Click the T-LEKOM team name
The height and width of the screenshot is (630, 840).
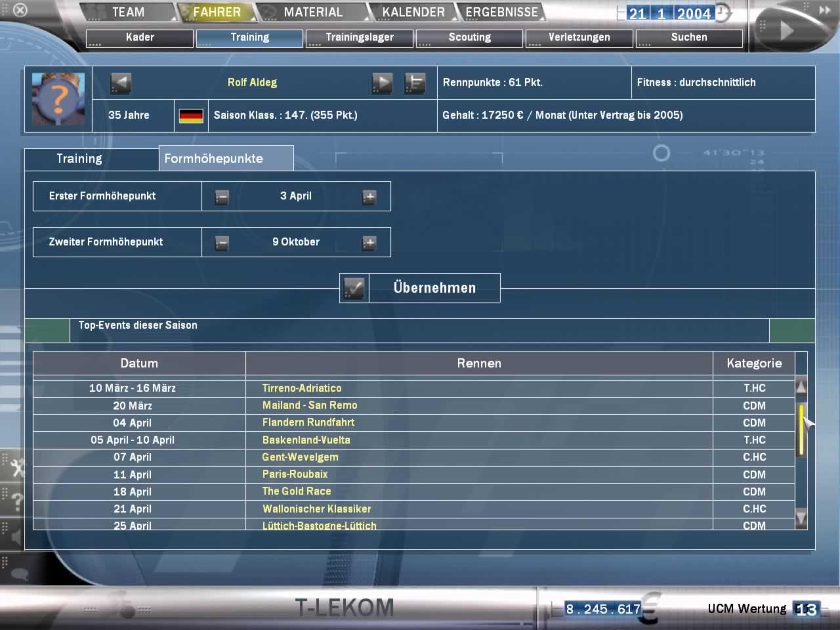point(344,608)
